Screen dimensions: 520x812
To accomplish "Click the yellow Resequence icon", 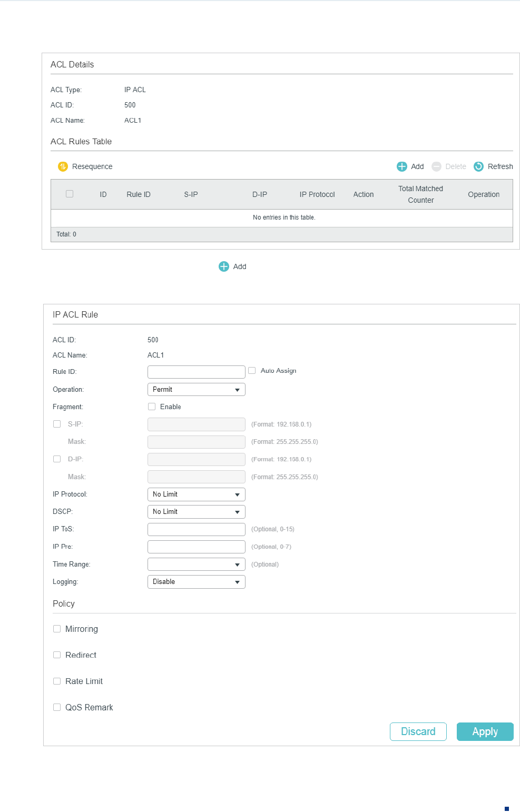I will [x=63, y=166].
